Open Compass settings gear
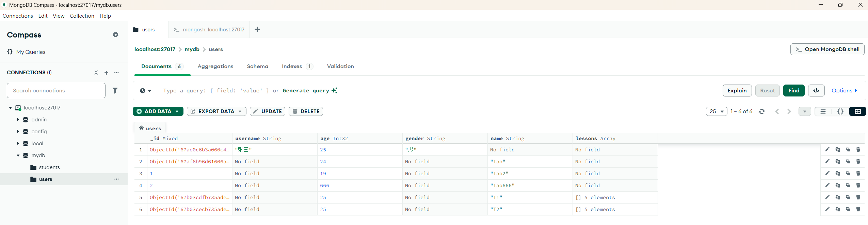The height and width of the screenshot is (225, 868). point(116,35)
